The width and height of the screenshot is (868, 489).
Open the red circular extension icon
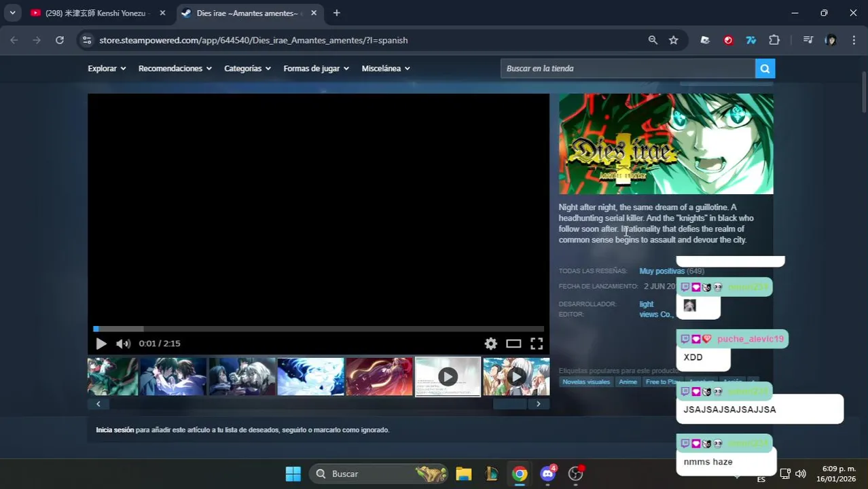(728, 40)
